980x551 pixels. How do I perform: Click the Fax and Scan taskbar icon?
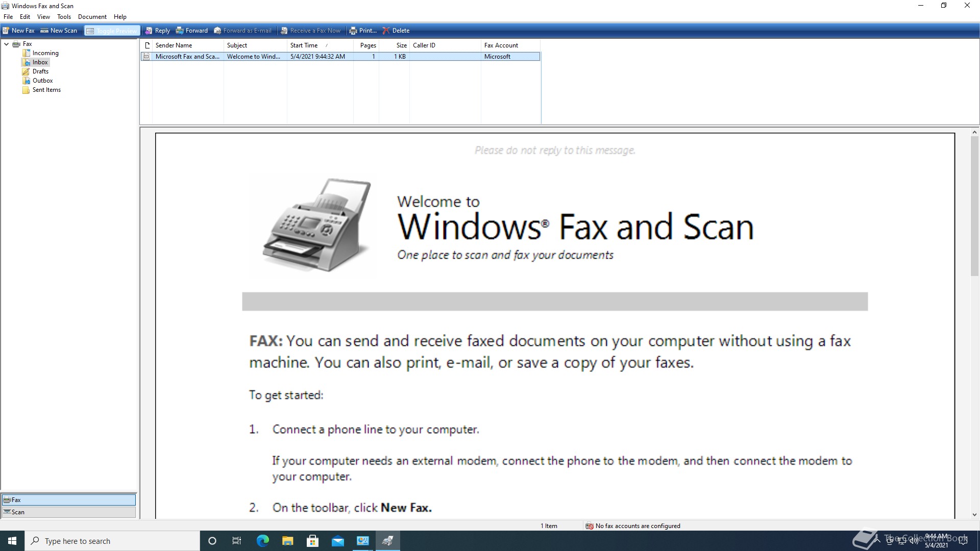coord(387,541)
